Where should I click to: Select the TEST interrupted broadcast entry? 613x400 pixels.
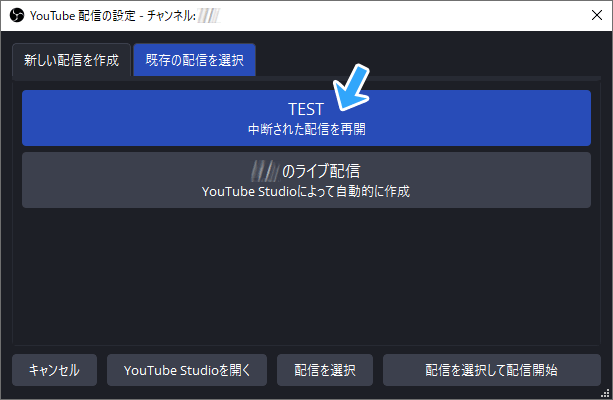coord(306,118)
